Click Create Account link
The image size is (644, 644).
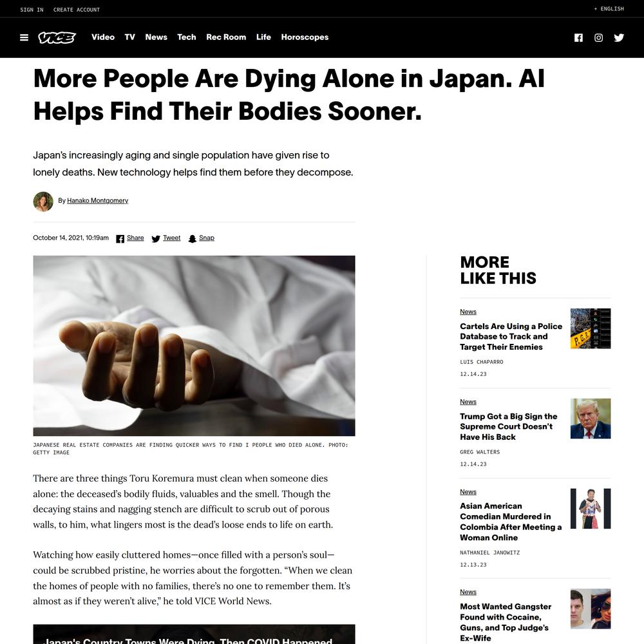click(77, 10)
